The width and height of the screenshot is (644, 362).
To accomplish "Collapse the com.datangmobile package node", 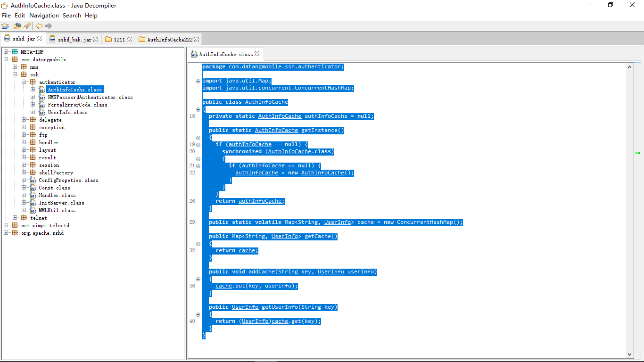I will [x=6, y=59].
